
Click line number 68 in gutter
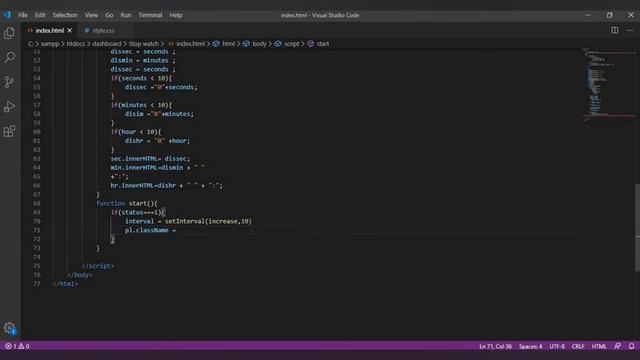(x=37, y=203)
